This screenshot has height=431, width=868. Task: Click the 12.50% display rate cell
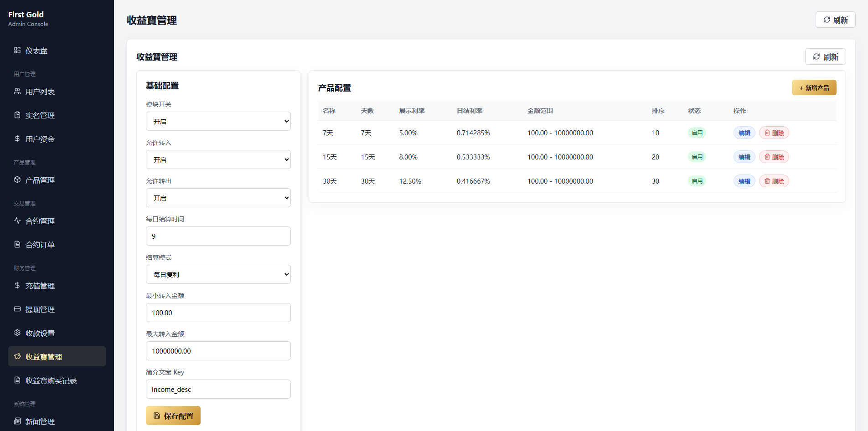click(410, 181)
